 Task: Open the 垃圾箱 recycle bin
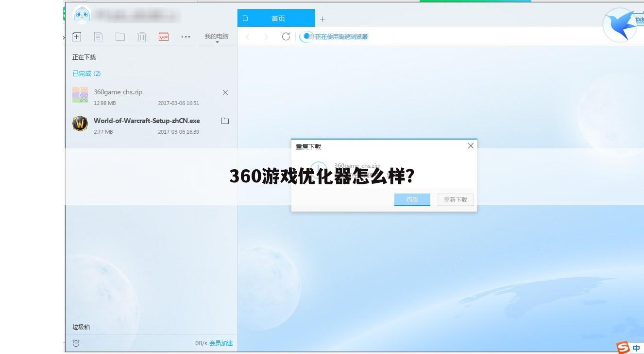tap(81, 327)
